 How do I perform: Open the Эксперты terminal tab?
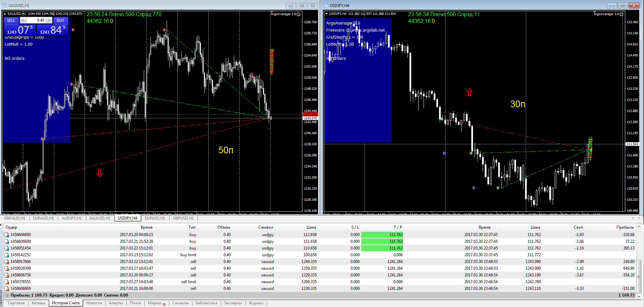click(233, 303)
